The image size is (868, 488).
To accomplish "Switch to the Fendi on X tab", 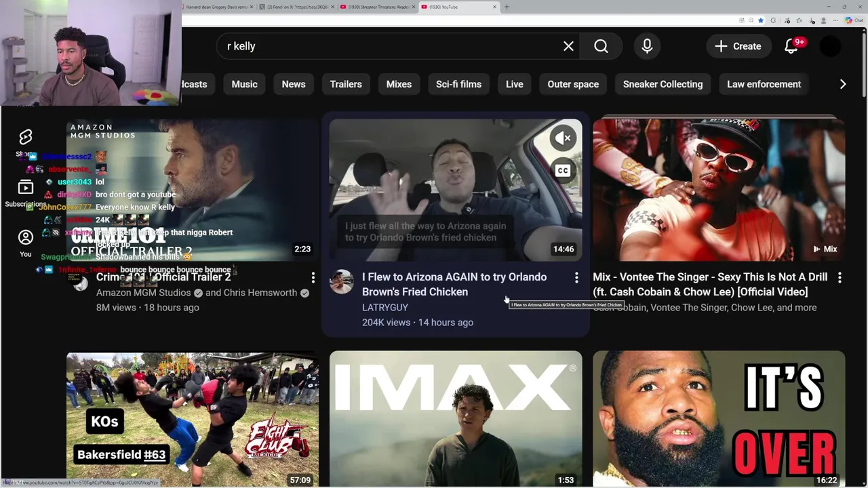I will 296,7.
